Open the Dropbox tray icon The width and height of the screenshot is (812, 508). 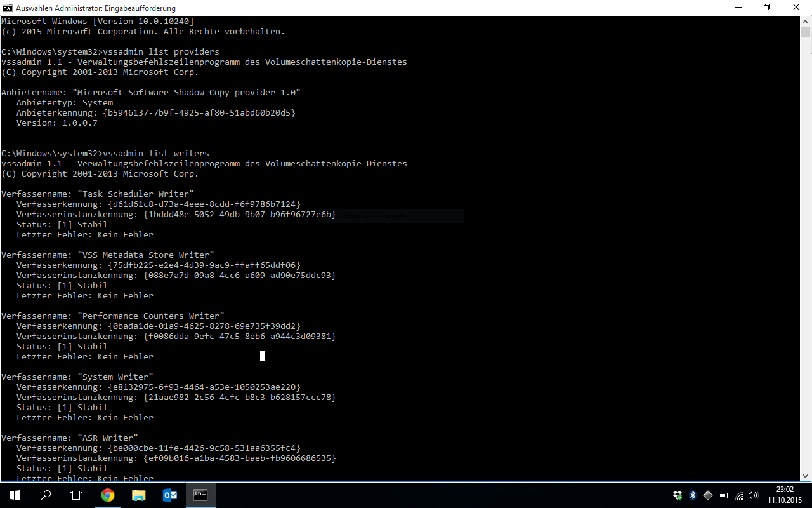point(678,495)
